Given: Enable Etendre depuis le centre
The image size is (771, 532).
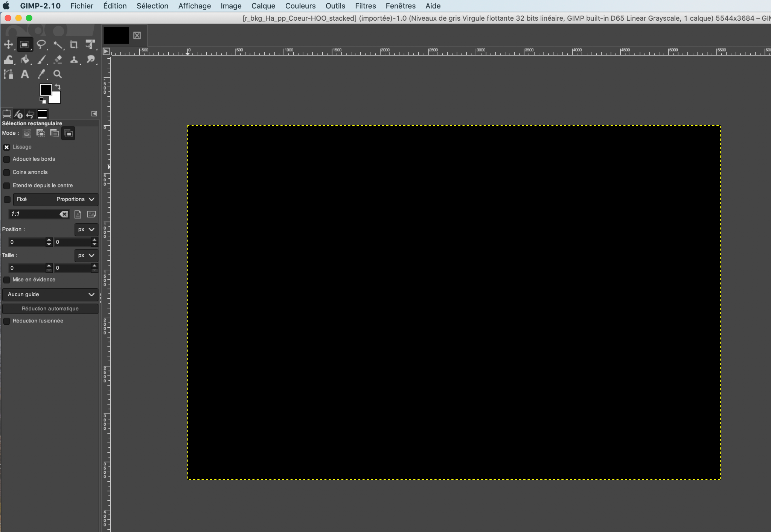Looking at the screenshot, I should (6, 186).
